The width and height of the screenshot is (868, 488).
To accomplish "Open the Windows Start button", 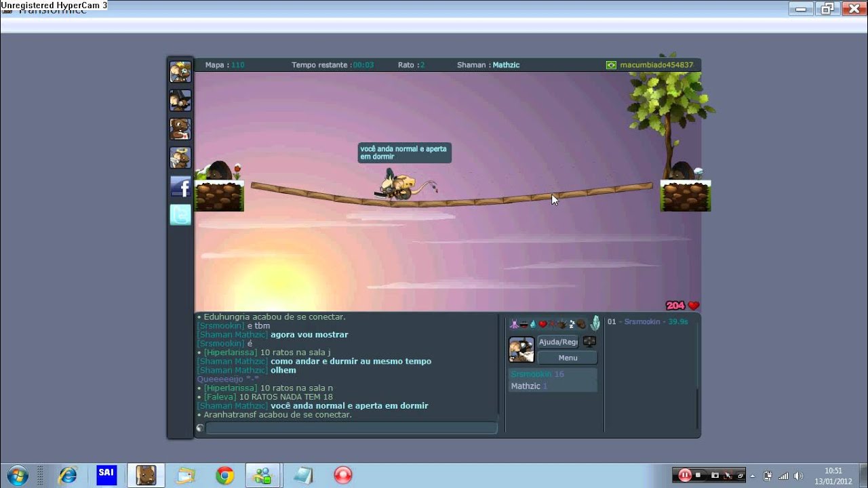I will click(x=17, y=475).
